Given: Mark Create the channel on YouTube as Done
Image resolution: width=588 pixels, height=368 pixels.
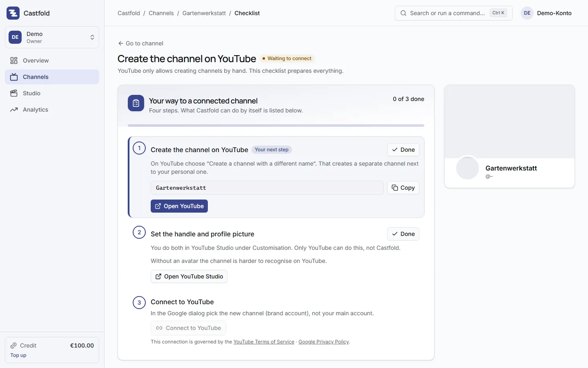Looking at the screenshot, I should (x=403, y=150).
